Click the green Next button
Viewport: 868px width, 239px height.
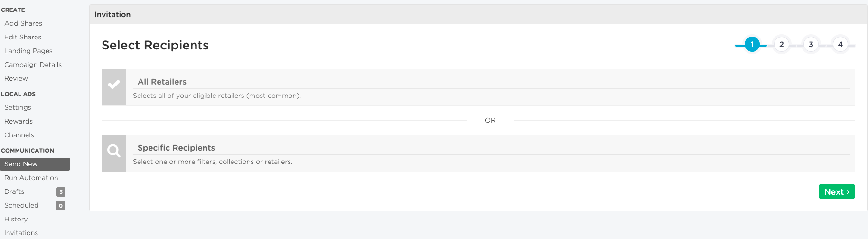coord(837,191)
